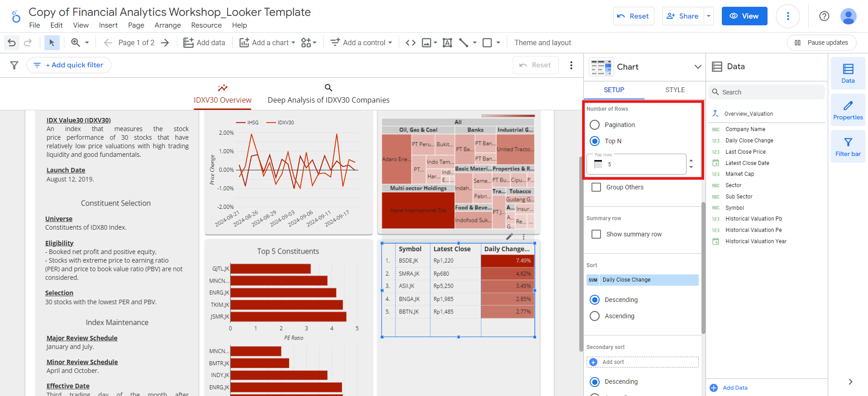This screenshot has height=396, width=868.
Task: Click the Add quick filter button
Action: click(69, 65)
